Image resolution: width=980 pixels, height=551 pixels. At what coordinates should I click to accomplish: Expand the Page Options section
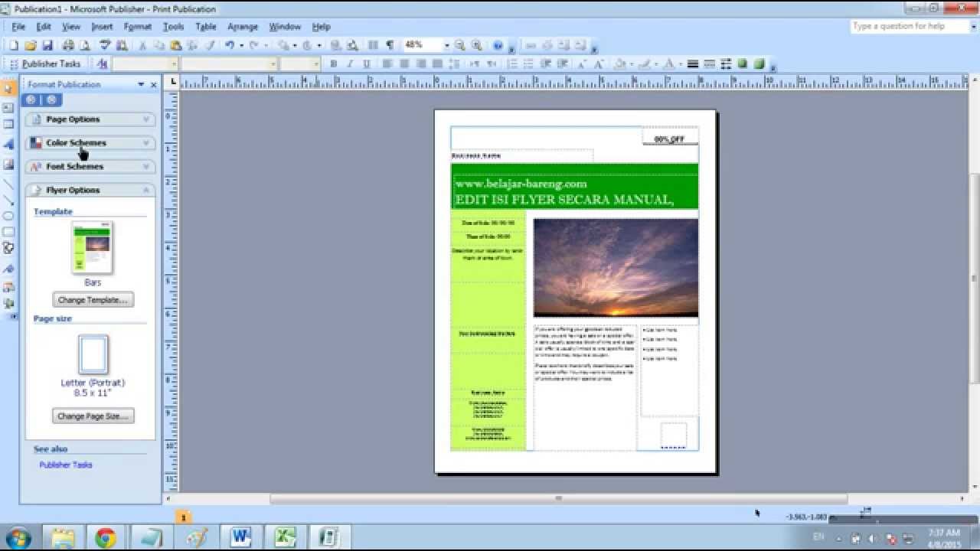(90, 119)
